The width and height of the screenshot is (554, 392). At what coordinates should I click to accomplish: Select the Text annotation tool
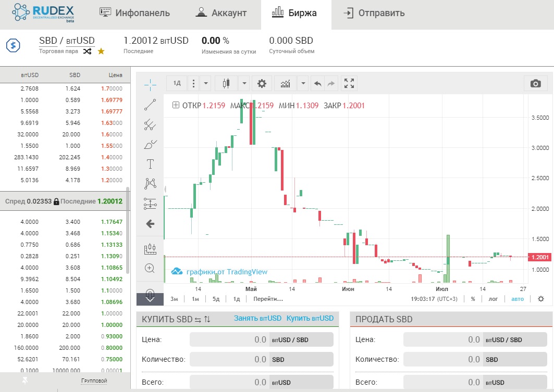point(150,163)
